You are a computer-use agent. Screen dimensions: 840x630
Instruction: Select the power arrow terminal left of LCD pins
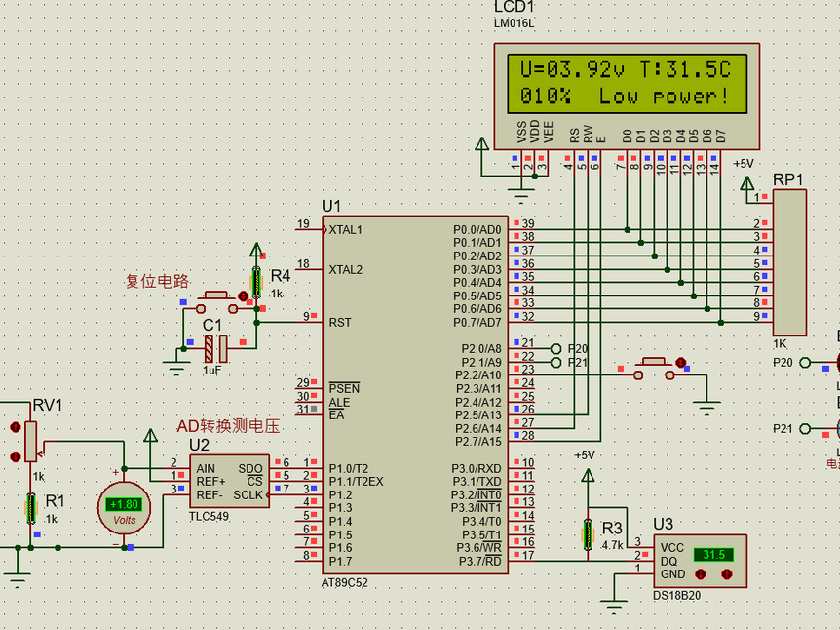[x=481, y=144]
